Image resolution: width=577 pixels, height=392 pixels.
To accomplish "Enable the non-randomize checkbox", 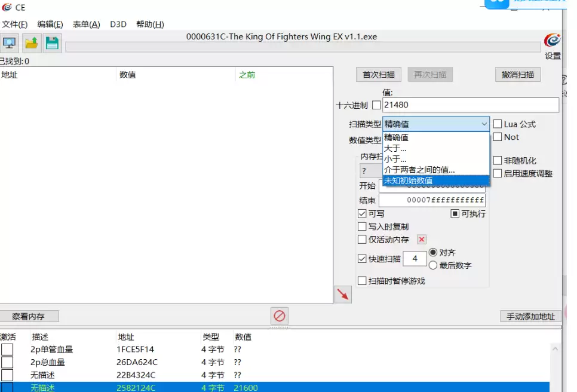I will coord(498,161).
